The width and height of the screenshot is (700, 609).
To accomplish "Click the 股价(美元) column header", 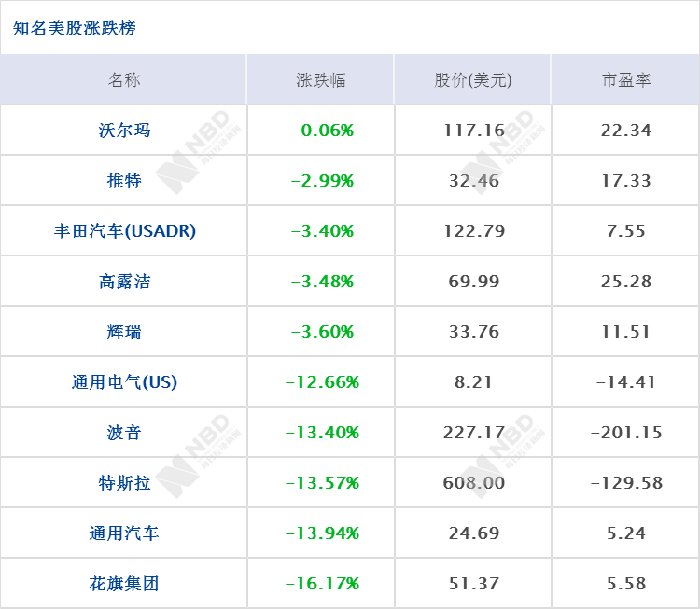I will 473,80.
